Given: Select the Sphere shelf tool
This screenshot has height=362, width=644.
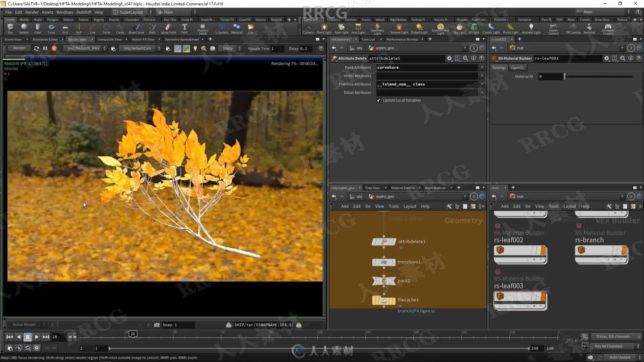Looking at the screenshot, I should pos(23,28).
